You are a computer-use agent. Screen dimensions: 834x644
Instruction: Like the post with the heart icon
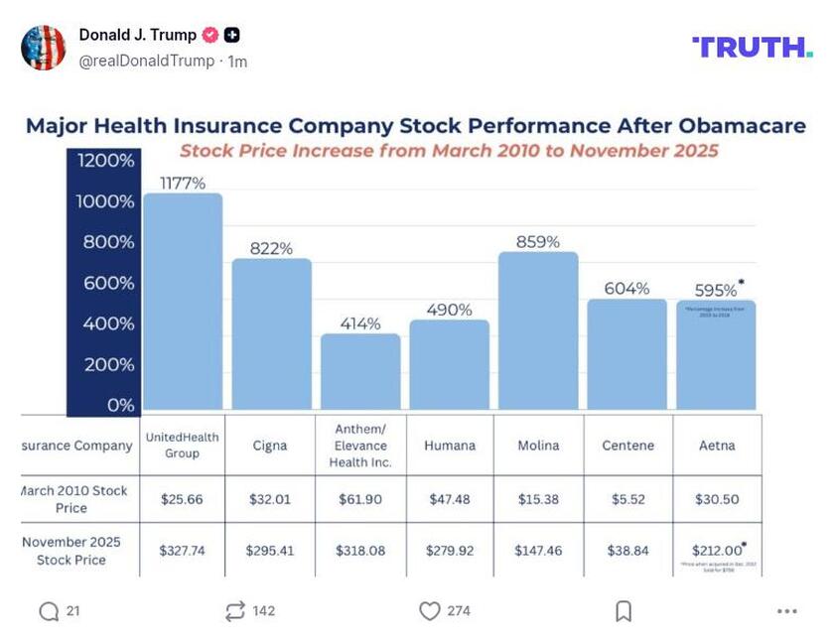coord(429,611)
